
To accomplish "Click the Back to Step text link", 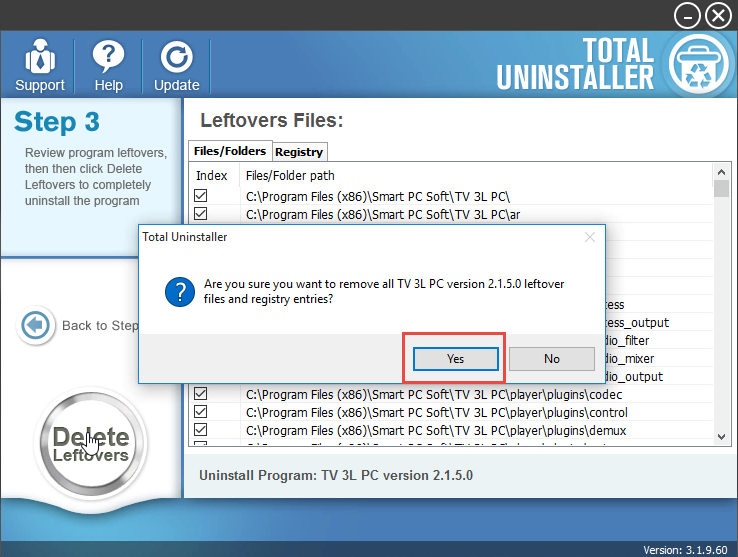I will pyautogui.click(x=100, y=326).
